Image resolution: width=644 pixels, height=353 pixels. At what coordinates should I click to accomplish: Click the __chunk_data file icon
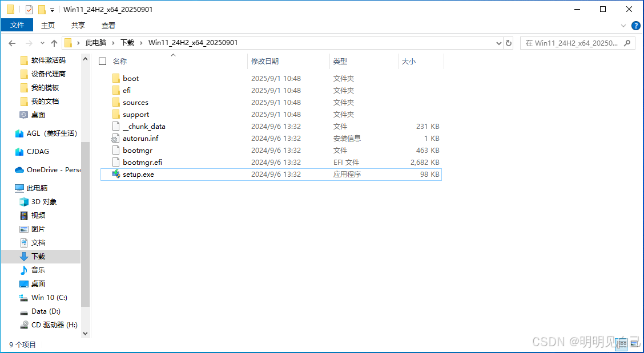click(116, 127)
